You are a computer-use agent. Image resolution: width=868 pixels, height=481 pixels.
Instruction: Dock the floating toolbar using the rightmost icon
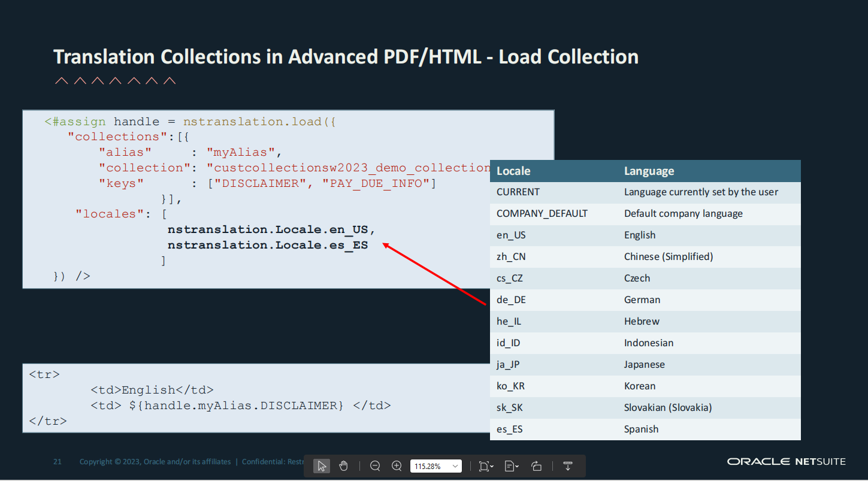point(568,466)
